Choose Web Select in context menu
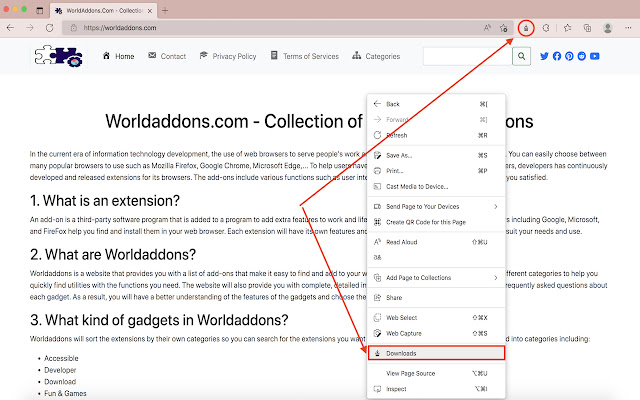The image size is (640, 400). tap(436, 318)
